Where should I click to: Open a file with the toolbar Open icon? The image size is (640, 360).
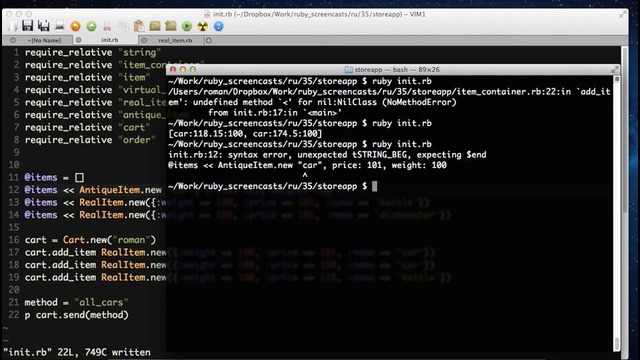click(x=12, y=26)
